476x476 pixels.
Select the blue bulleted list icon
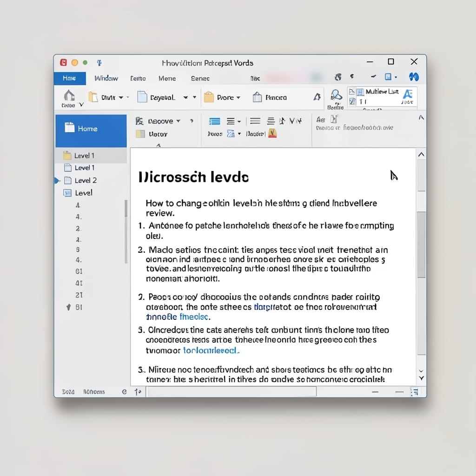[x=215, y=121]
